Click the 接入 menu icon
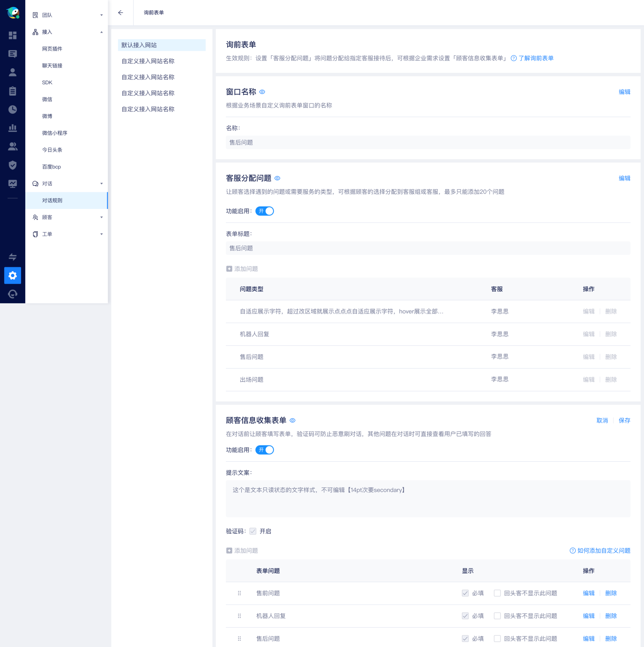This screenshot has width=644, height=647. (35, 32)
